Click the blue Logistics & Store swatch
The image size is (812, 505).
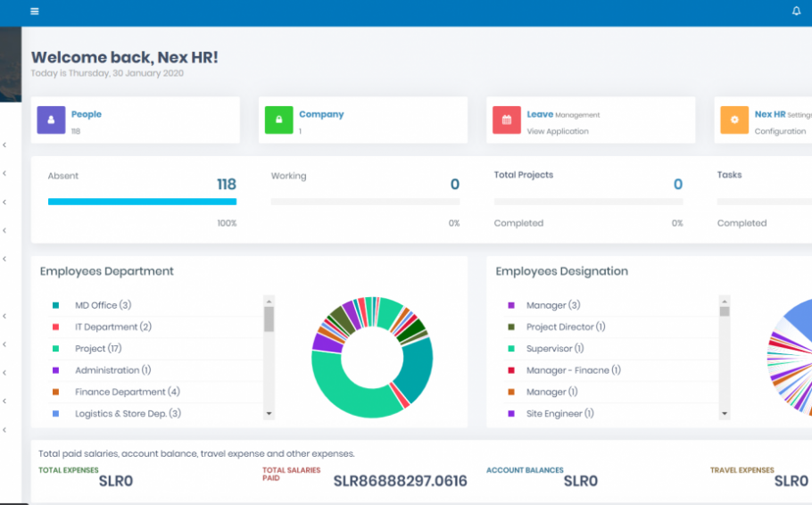pyautogui.click(x=55, y=414)
